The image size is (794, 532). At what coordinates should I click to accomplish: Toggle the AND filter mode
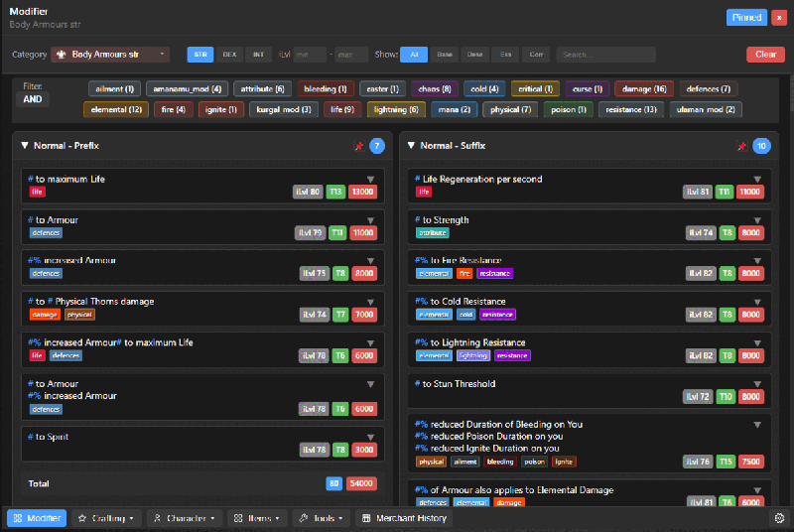[x=33, y=99]
